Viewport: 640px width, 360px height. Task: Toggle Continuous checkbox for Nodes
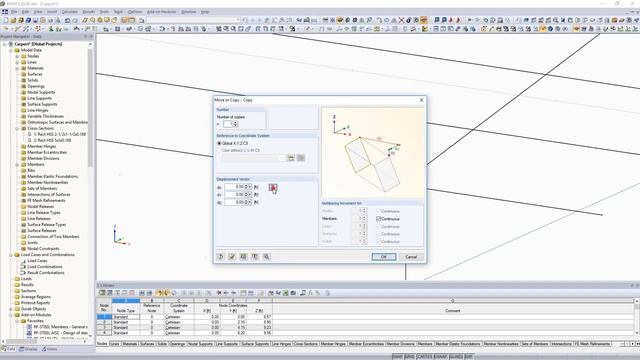[378, 211]
